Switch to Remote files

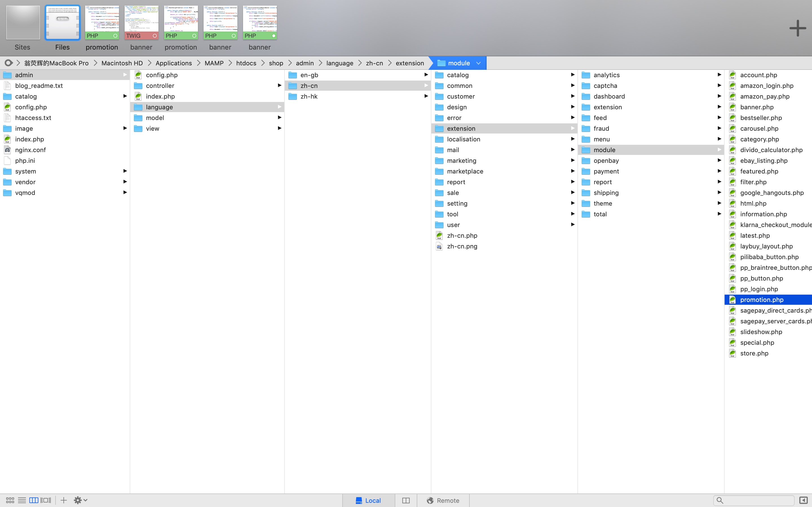point(443,500)
